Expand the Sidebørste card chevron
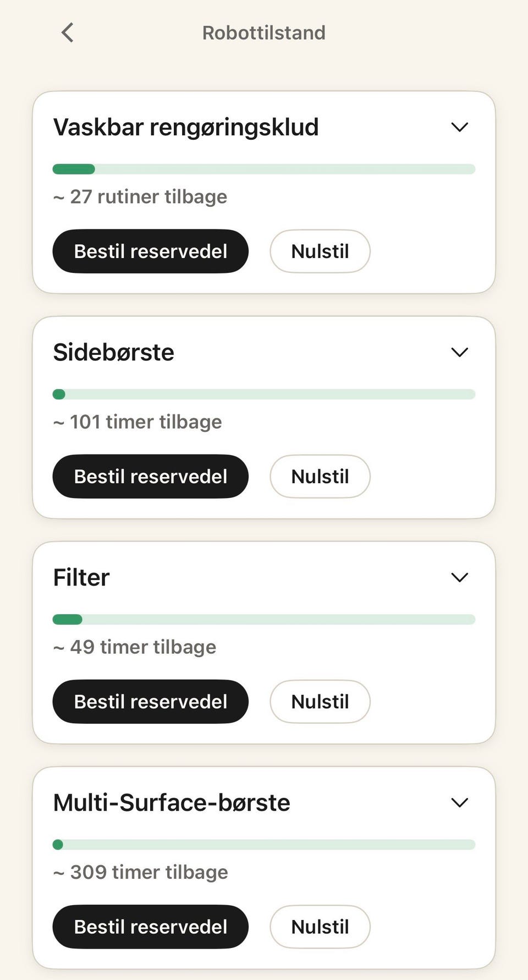 (x=459, y=352)
